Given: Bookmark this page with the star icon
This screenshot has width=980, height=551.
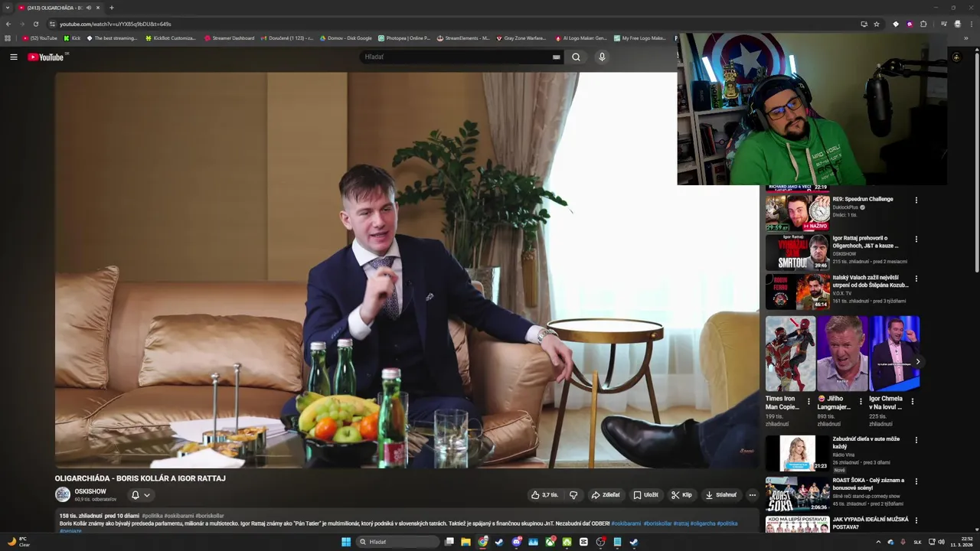Looking at the screenshot, I should (x=877, y=24).
